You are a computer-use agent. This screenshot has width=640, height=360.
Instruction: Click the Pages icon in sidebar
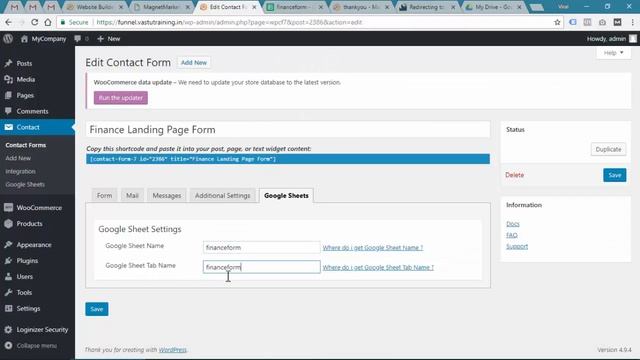point(8,95)
